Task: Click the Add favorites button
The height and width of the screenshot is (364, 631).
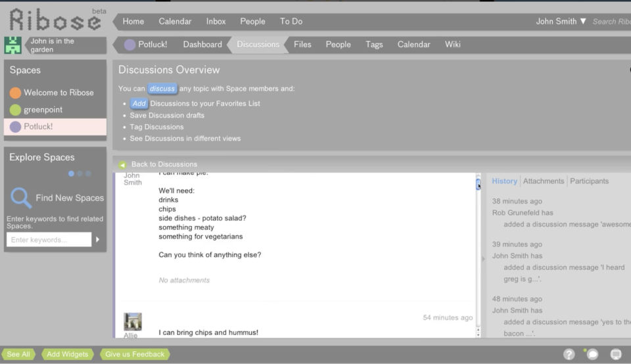Action: 139,103
